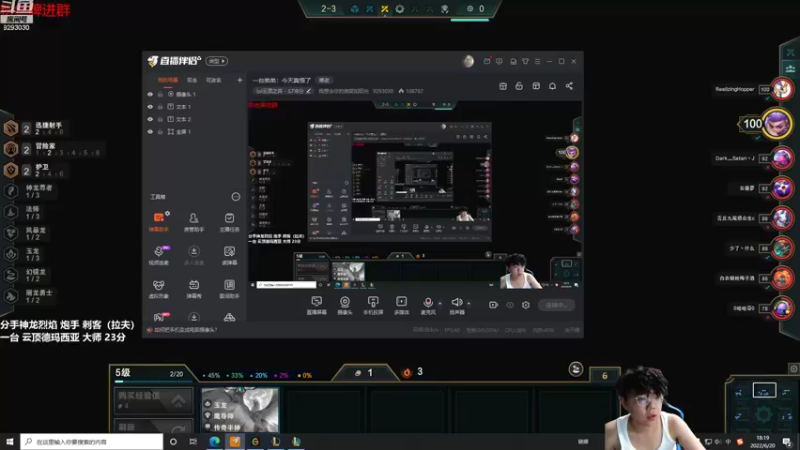Hide the 文本 1 source layer
This screenshot has width=800, height=450.
(x=150, y=107)
